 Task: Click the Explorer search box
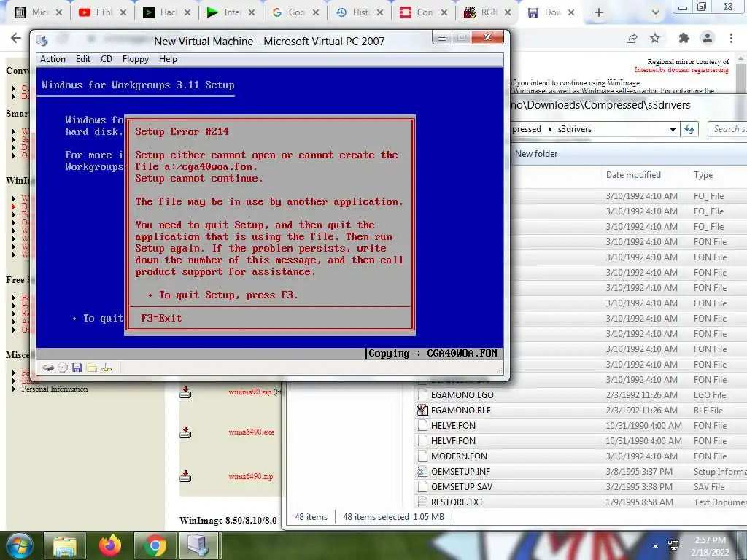tap(727, 129)
